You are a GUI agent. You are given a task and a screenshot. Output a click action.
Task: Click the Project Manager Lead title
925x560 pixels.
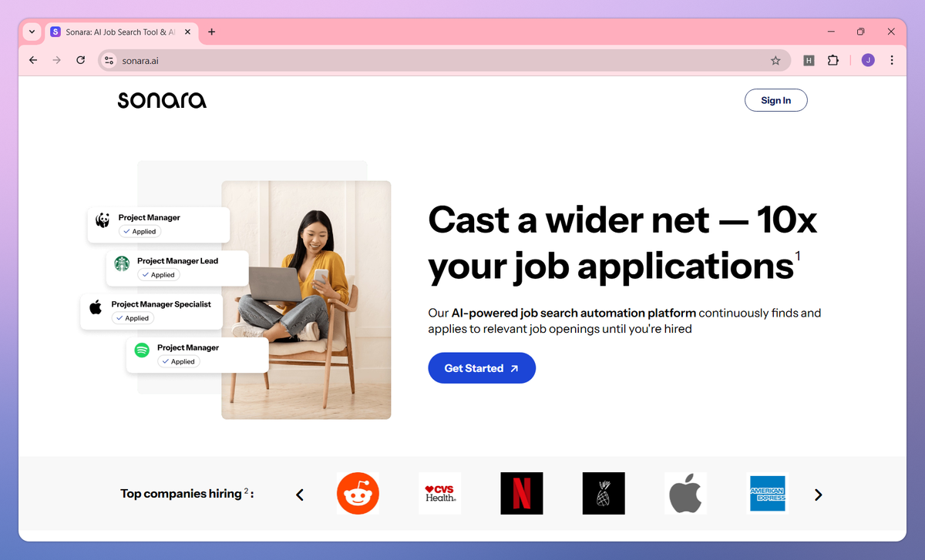click(x=177, y=261)
